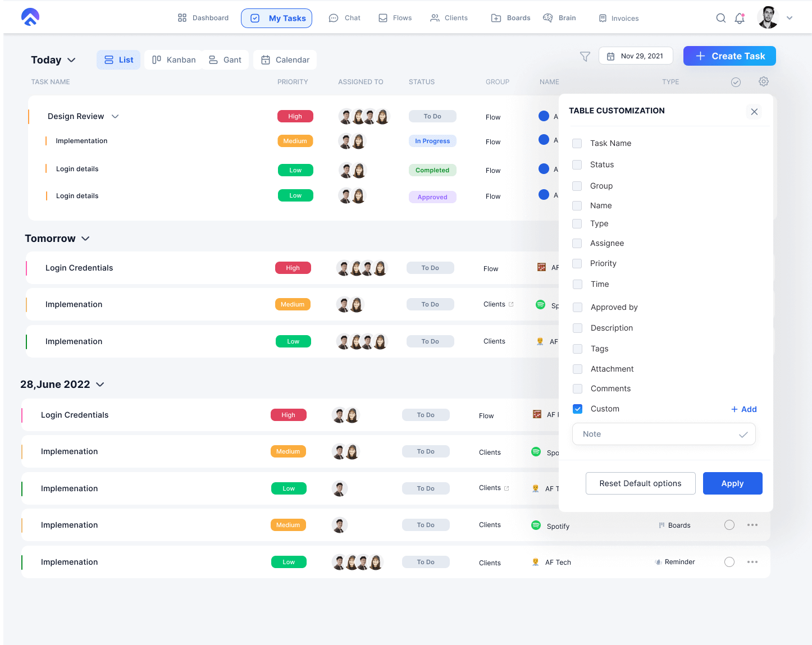Click the Reminder type cell
The width and height of the screenshot is (812, 645).
[x=675, y=562]
